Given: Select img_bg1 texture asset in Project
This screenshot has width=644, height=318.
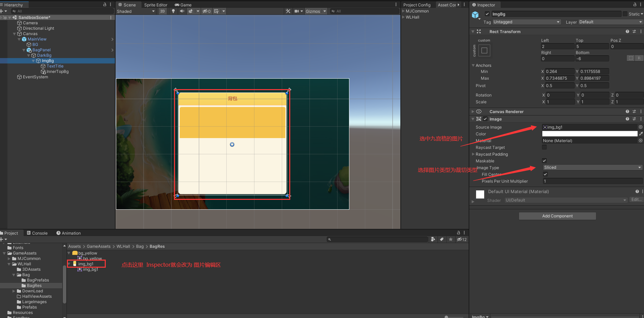Looking at the screenshot, I should pyautogui.click(x=86, y=264).
